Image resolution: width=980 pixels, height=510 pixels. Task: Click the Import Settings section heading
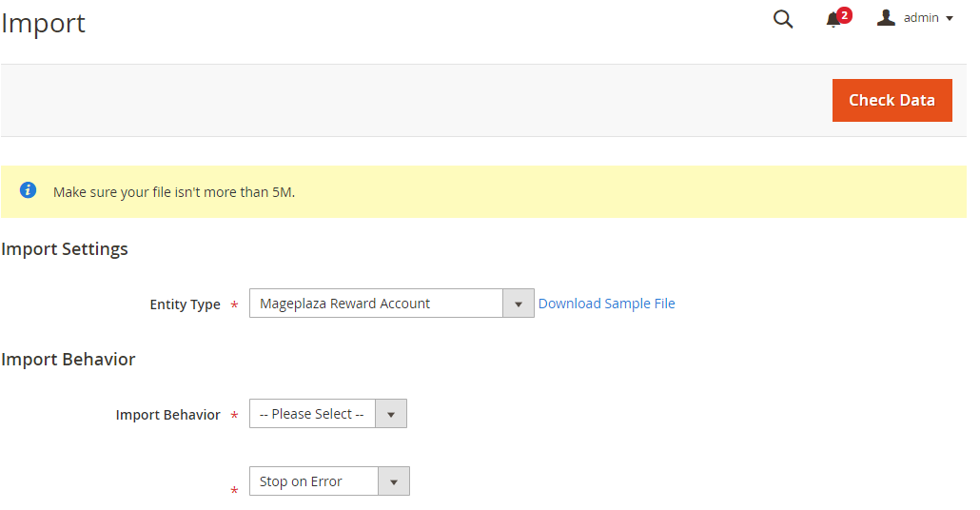pyautogui.click(x=65, y=249)
